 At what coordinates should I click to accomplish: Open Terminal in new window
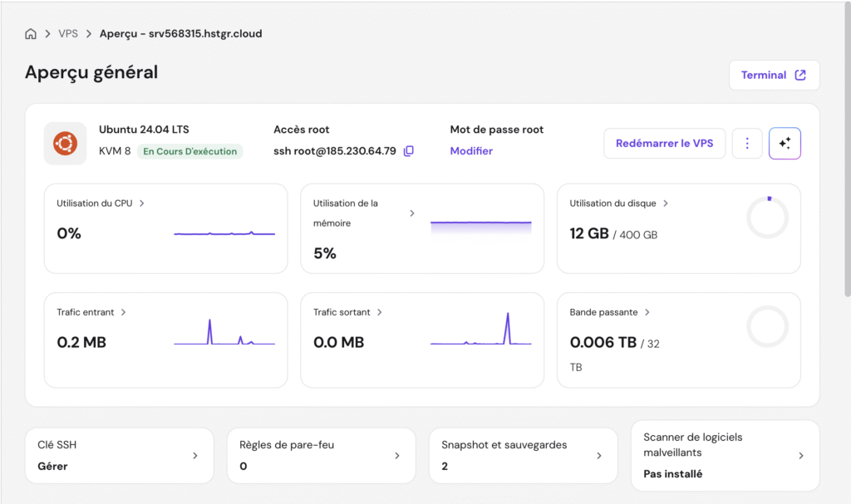pyautogui.click(x=774, y=75)
